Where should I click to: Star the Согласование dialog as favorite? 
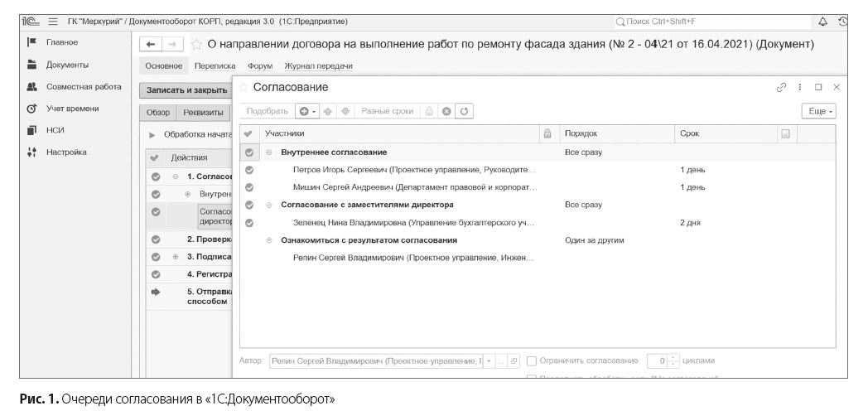[244, 88]
